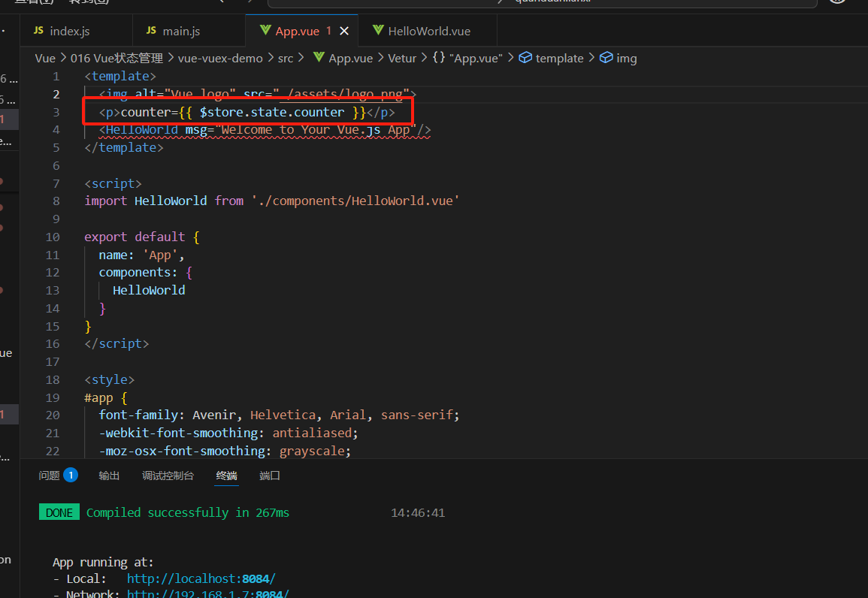Open the http://localhost:8084/ link
This screenshot has height=598, width=868.
click(201, 578)
